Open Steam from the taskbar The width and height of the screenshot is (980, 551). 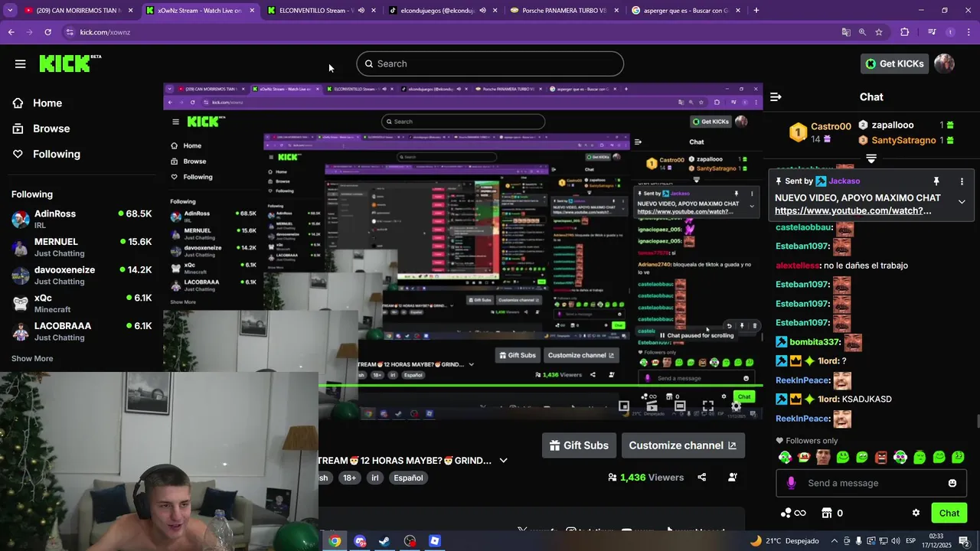click(x=385, y=541)
